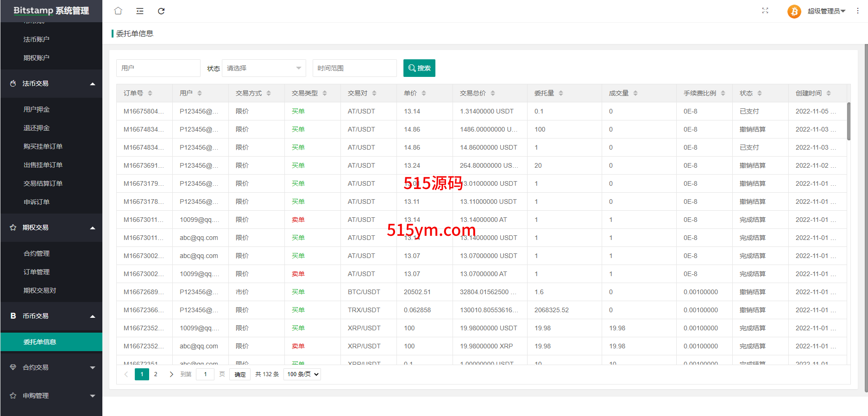Click the fullscreen icon at top right
868x416 pixels.
point(765,11)
